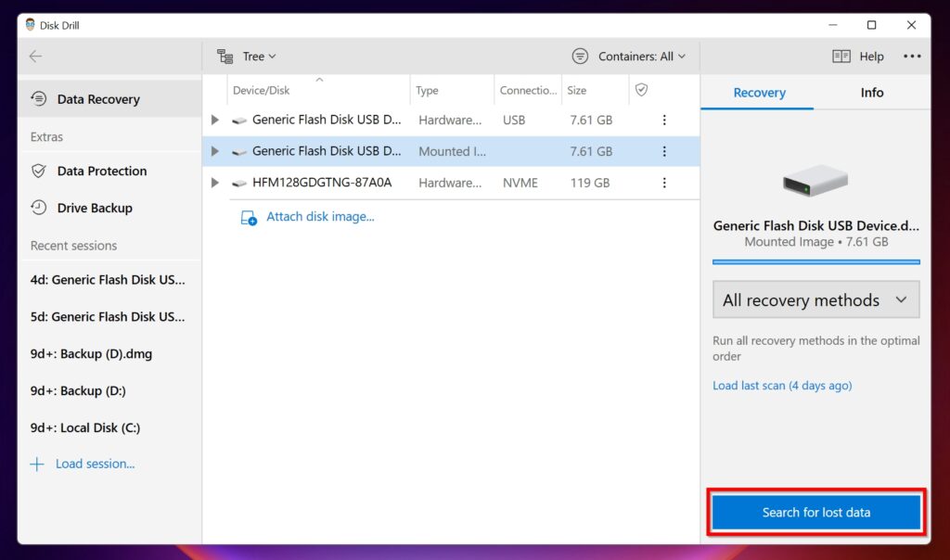Click the Attach disk image icon
The width and height of the screenshot is (950, 560).
pyautogui.click(x=248, y=217)
